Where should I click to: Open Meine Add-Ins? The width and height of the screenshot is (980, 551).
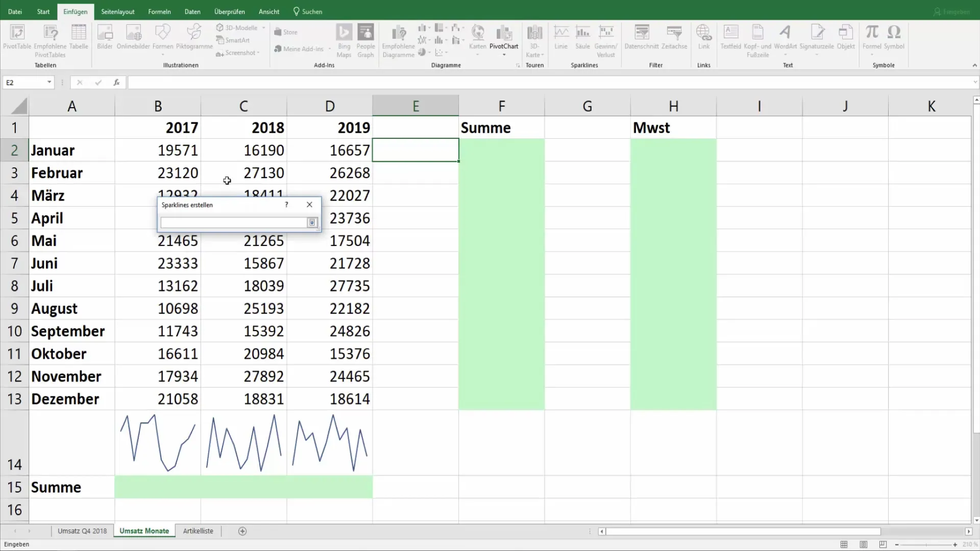click(x=299, y=49)
